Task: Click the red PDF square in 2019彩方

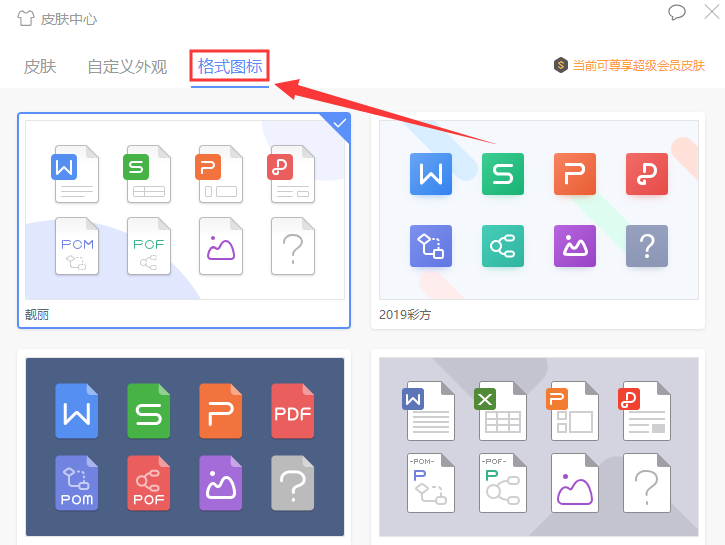Action: pyautogui.click(x=647, y=174)
